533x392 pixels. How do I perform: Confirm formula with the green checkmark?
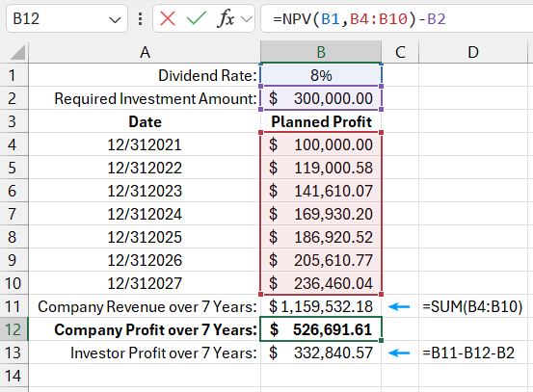click(x=197, y=18)
